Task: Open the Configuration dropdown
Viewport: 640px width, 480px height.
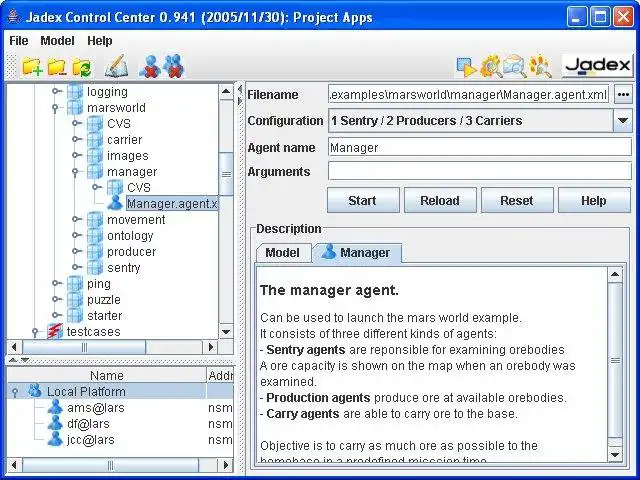Action: pos(622,120)
